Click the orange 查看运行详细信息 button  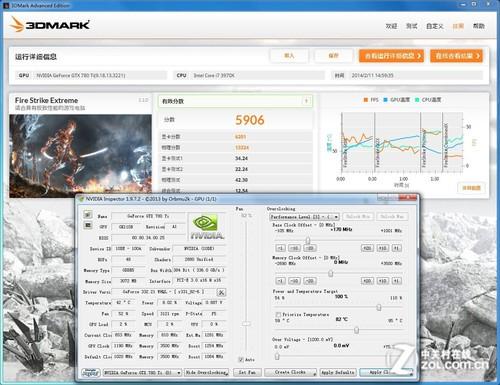[x=392, y=56]
